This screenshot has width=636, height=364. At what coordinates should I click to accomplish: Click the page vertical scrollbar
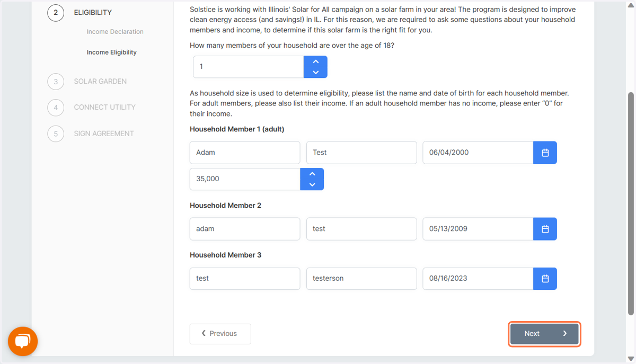click(631, 204)
